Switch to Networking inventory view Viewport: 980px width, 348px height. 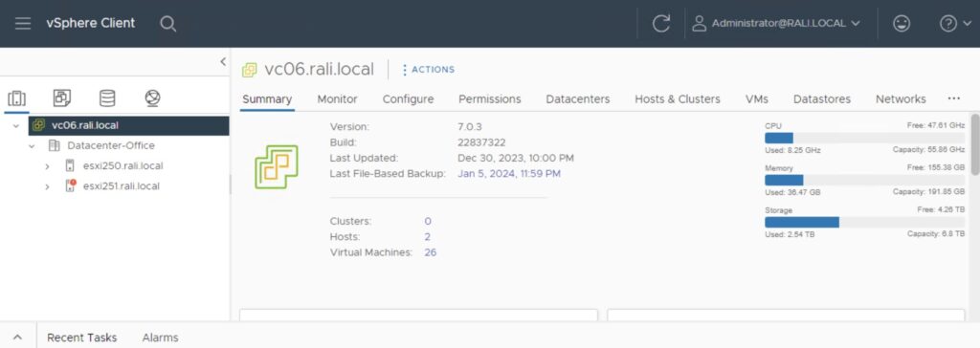(x=152, y=98)
